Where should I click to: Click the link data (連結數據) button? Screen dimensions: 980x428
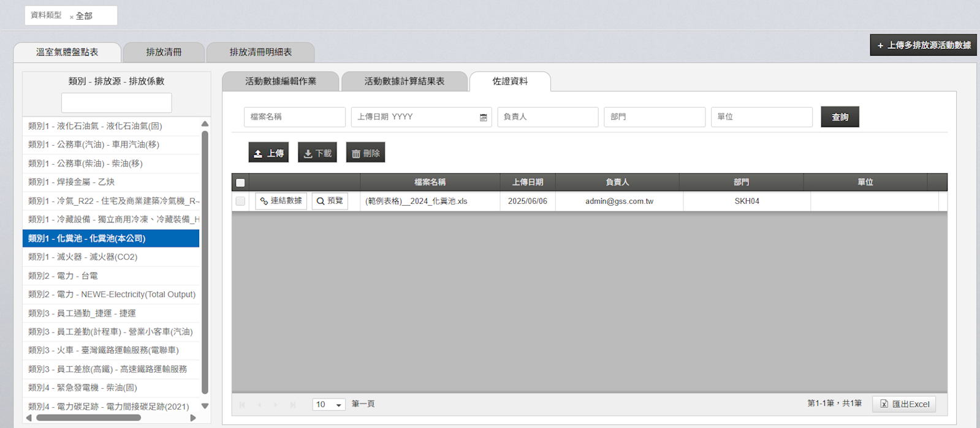[x=281, y=201]
